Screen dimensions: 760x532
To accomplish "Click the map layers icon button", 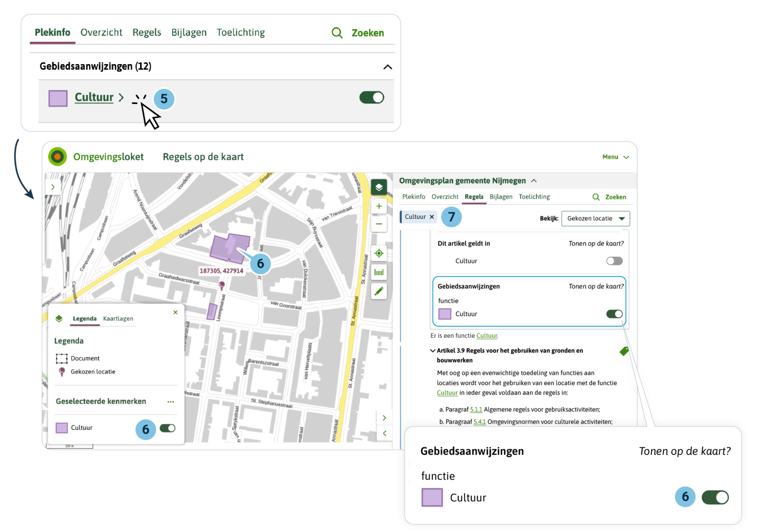I will (379, 187).
